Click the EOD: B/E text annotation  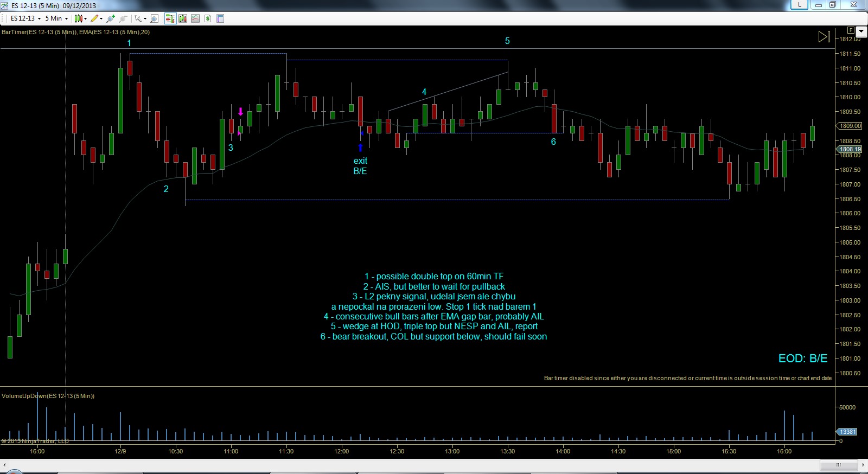[x=803, y=358]
